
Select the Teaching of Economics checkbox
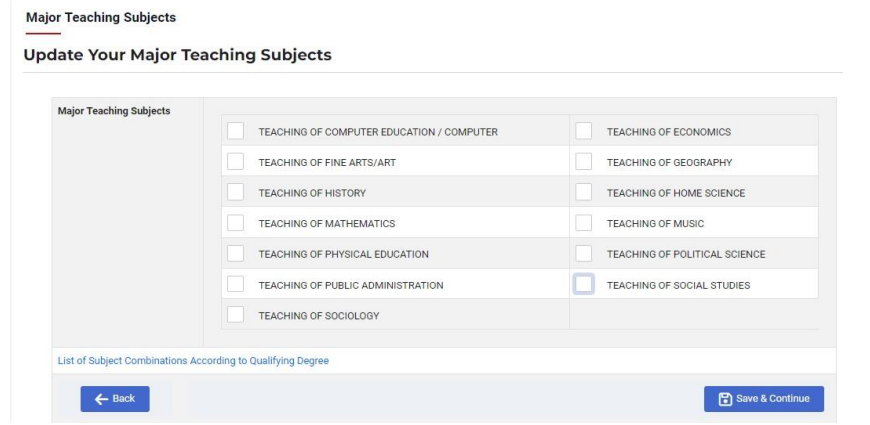pyautogui.click(x=584, y=131)
